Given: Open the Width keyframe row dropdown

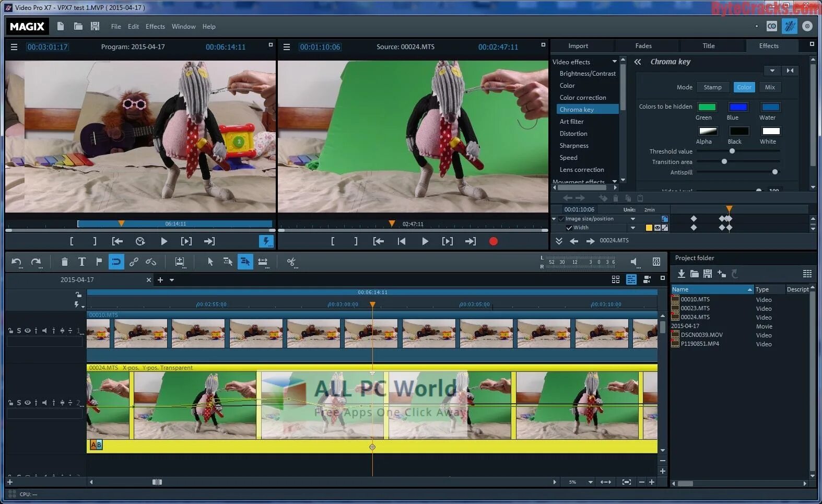Looking at the screenshot, I should click(x=633, y=228).
